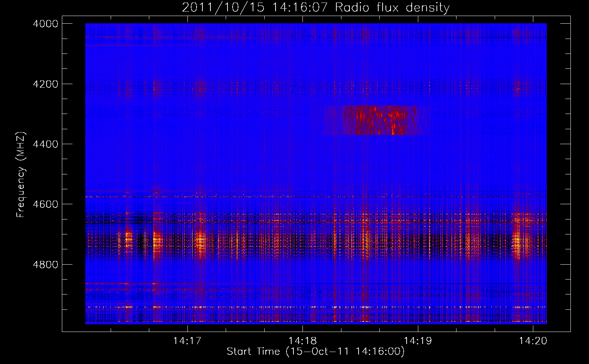The width and height of the screenshot is (589, 364).
Task: Click the 14:20 time axis label
Action: coord(533,341)
